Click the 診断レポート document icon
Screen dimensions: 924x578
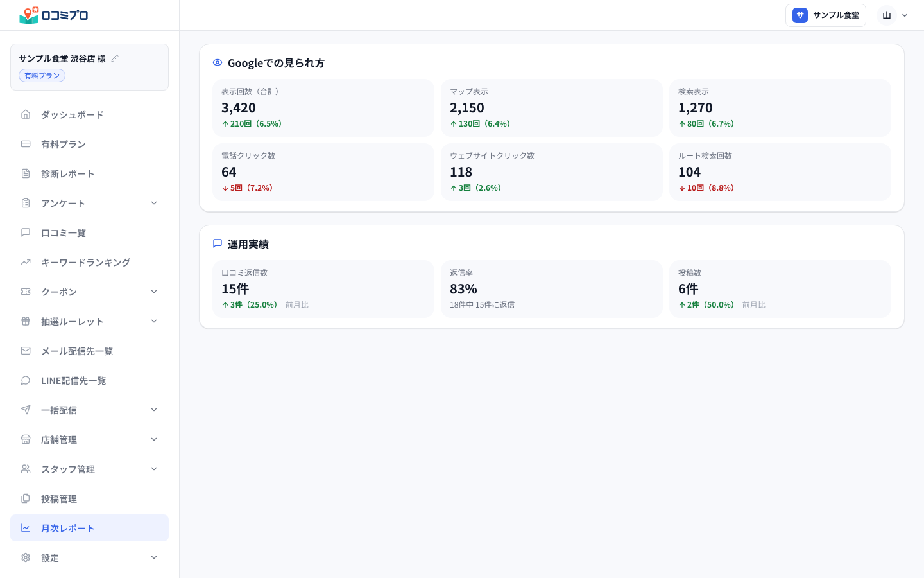(x=26, y=173)
